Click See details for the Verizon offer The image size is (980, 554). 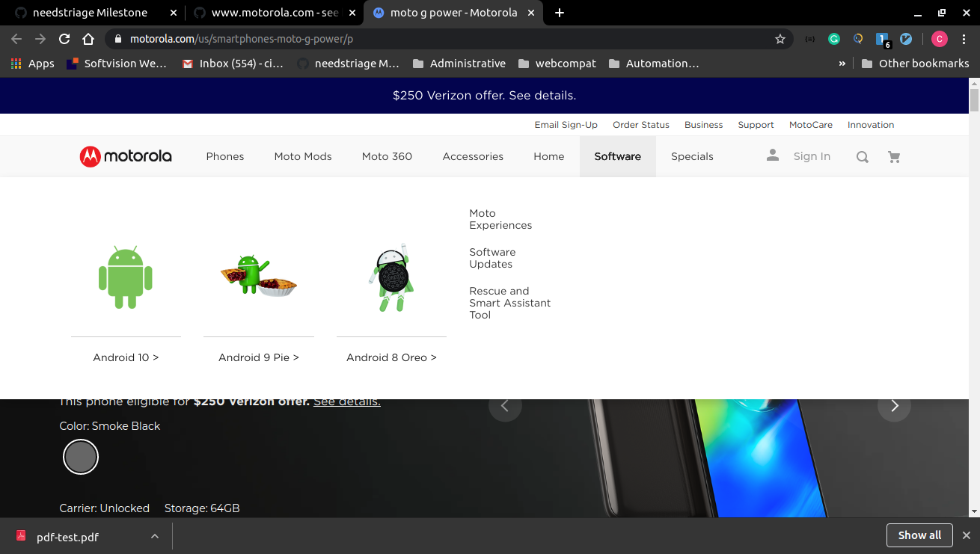(346, 401)
